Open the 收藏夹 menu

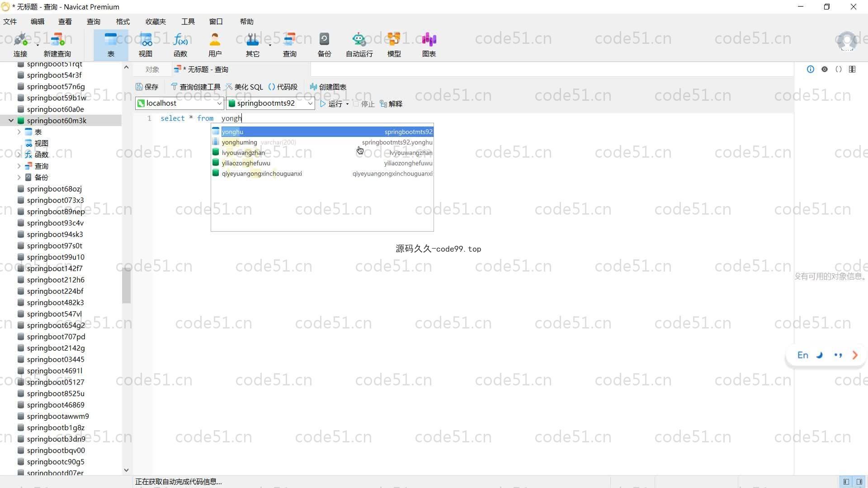[x=156, y=22]
